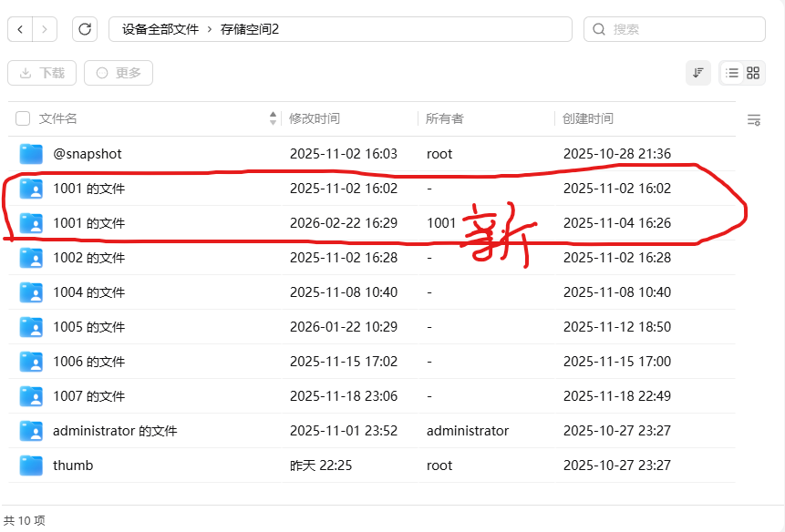Click the search magnifier icon

pos(599,29)
